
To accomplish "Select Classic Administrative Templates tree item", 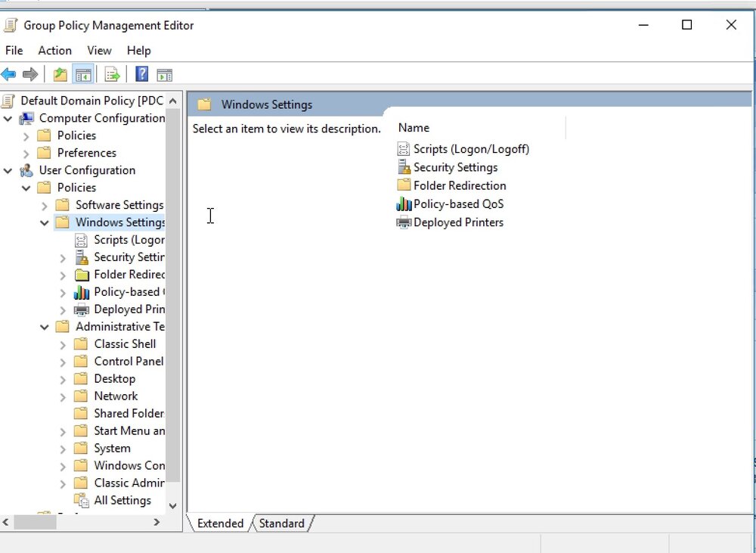I will coord(129,483).
